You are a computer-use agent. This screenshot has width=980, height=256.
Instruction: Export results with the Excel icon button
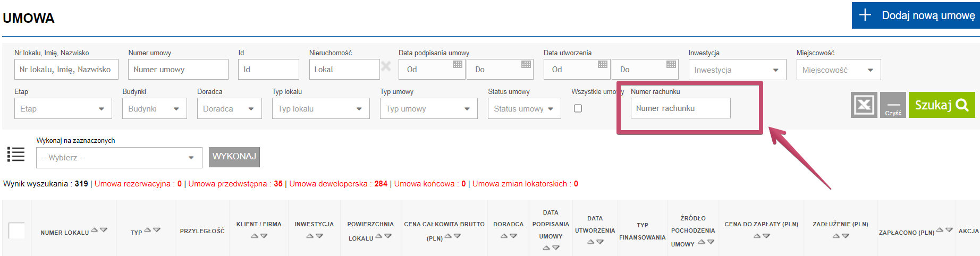tap(864, 105)
